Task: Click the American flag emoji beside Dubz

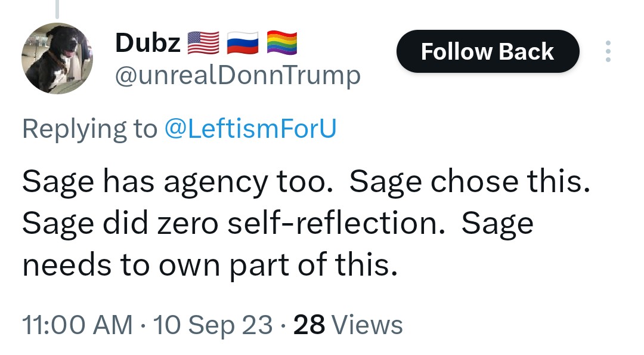Action: click(x=203, y=43)
